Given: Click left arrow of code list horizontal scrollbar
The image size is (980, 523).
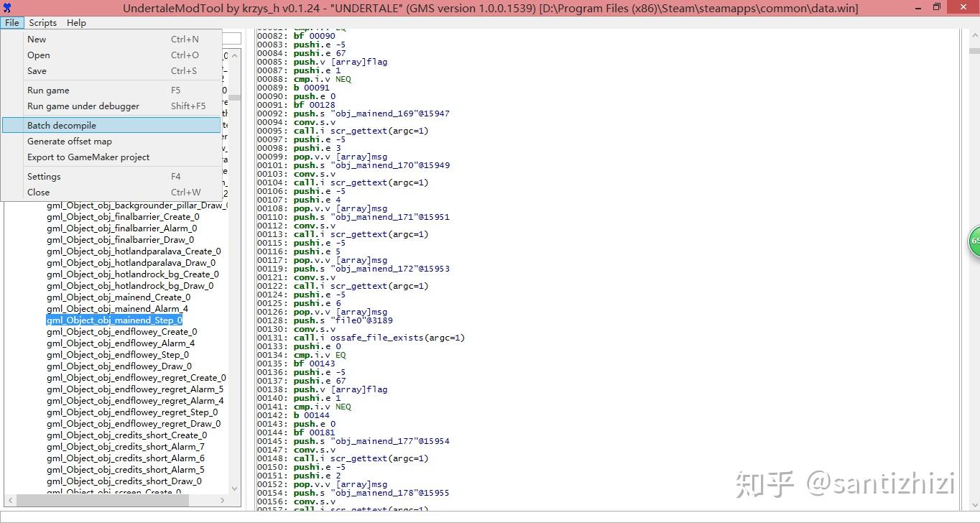Looking at the screenshot, I should (9, 500).
